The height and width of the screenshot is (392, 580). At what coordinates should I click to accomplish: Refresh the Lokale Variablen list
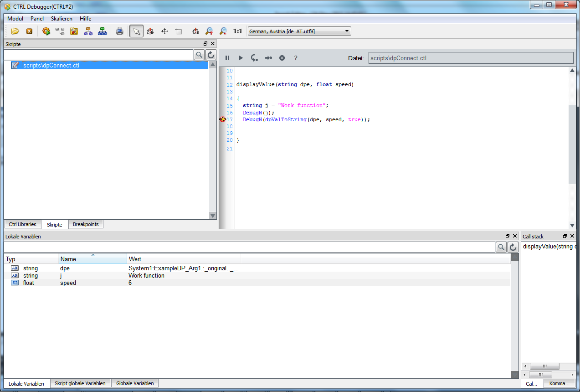[513, 247]
